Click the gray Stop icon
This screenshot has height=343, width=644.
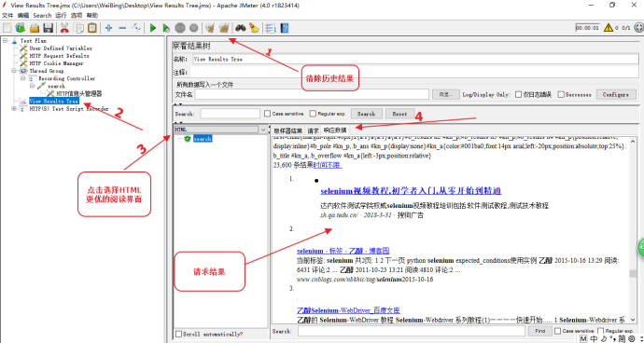point(180,28)
